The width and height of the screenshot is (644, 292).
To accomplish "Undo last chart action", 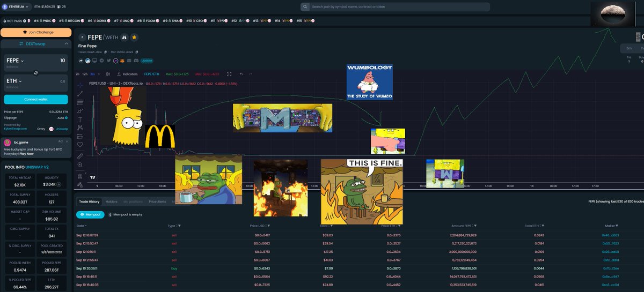I will tap(241, 74).
